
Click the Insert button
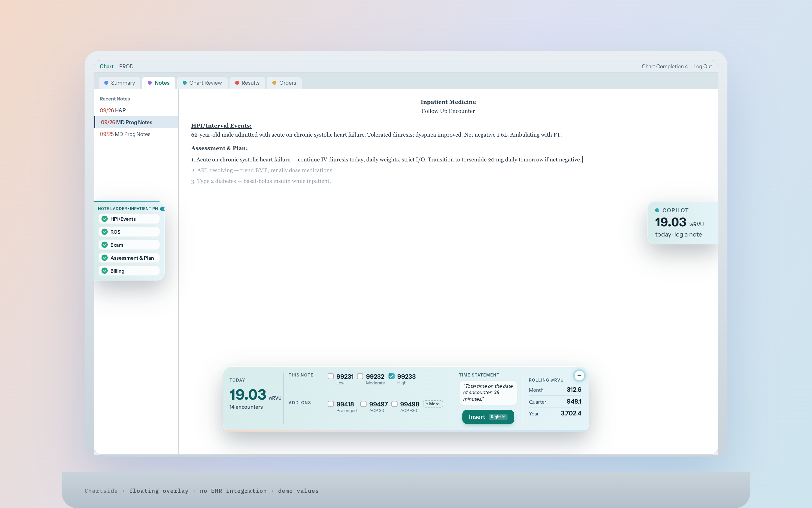click(x=488, y=417)
